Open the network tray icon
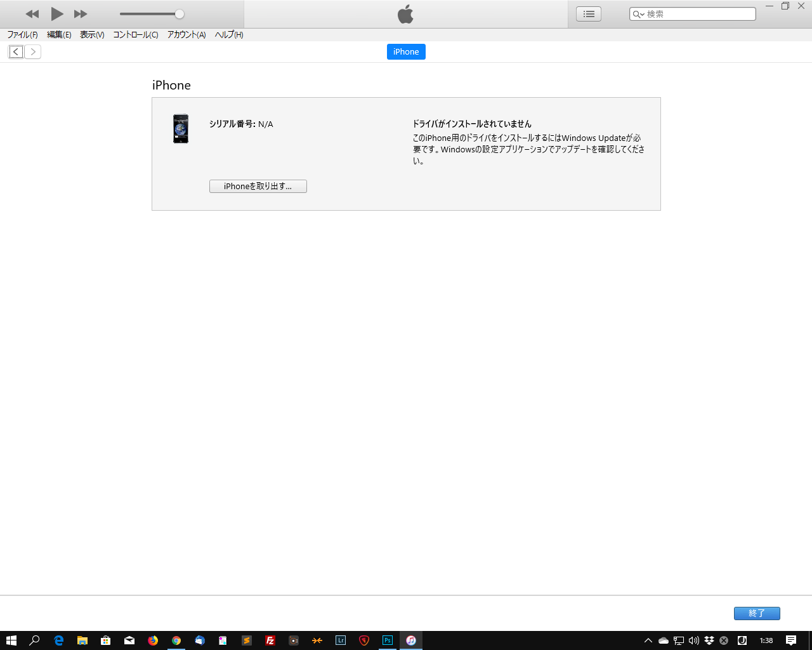This screenshot has width=812, height=650. click(x=679, y=640)
